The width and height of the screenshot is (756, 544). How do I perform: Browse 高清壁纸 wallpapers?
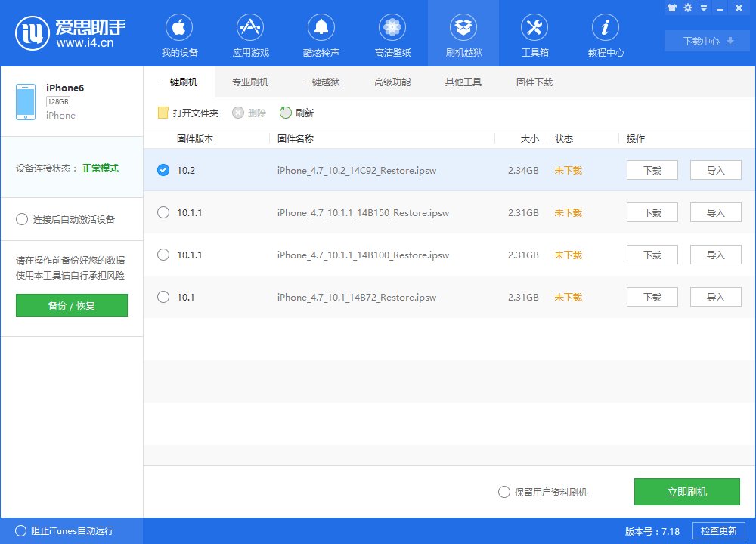click(392, 33)
